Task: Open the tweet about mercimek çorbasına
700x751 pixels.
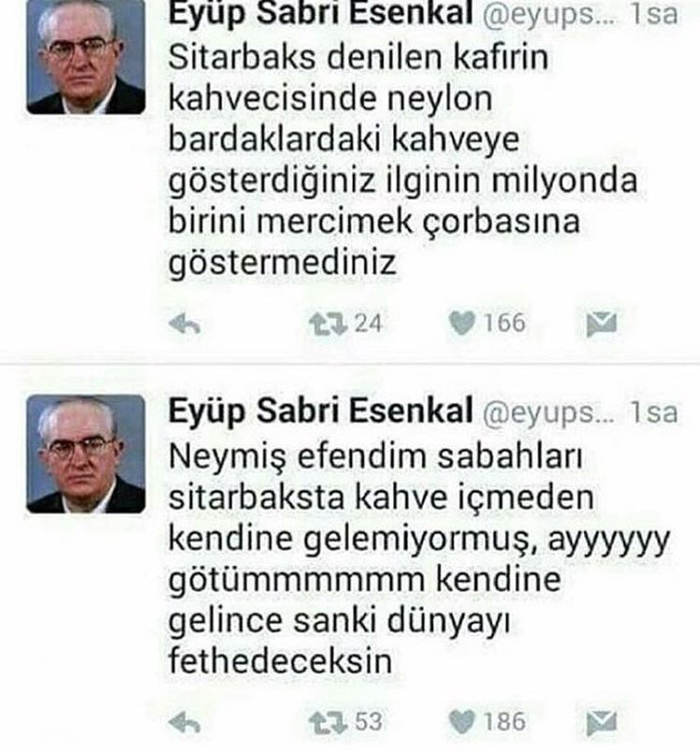Action: pyautogui.click(x=402, y=160)
